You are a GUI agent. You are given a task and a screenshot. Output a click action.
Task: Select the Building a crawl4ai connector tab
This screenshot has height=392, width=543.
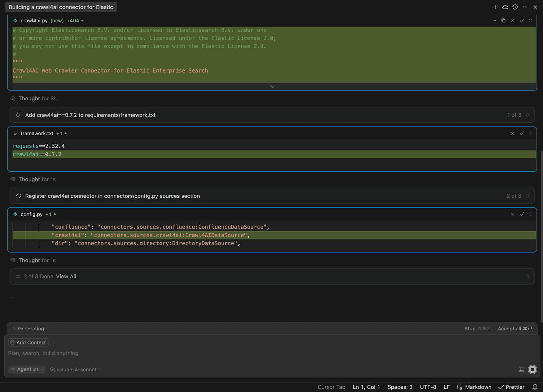tap(61, 7)
